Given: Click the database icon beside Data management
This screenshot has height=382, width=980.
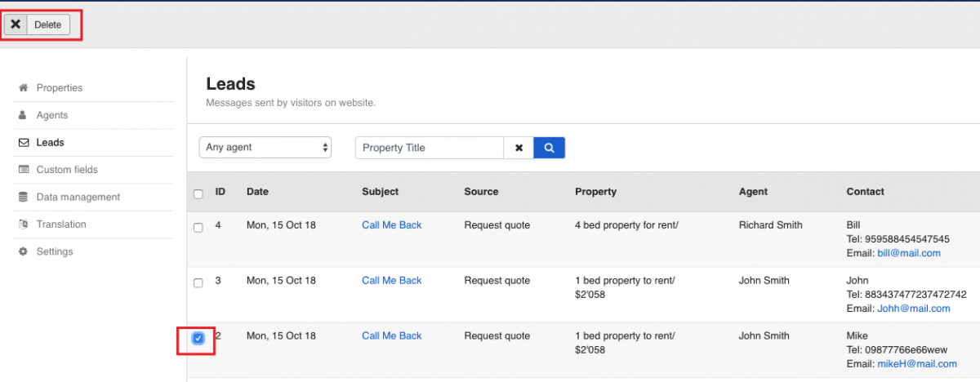Looking at the screenshot, I should click(x=24, y=197).
